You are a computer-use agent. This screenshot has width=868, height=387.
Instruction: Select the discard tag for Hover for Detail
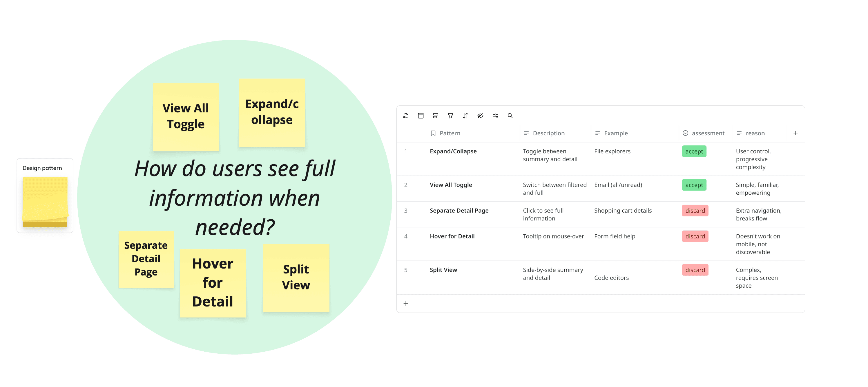[x=695, y=236]
